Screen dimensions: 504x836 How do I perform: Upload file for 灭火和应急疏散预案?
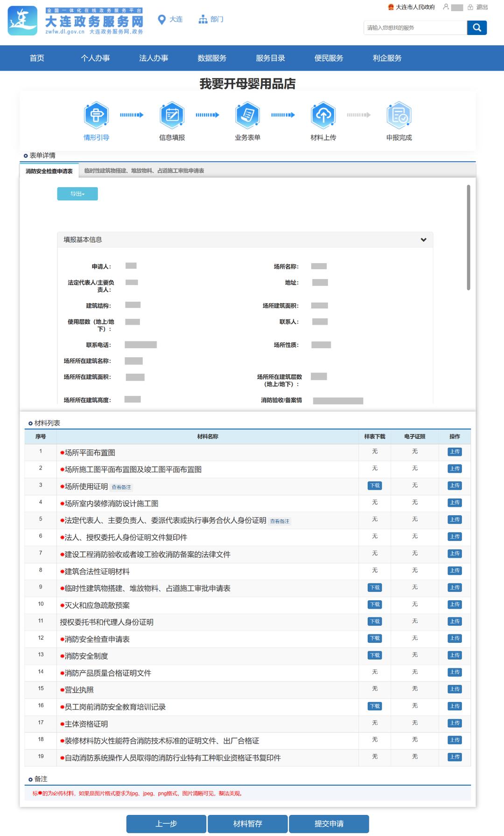455,604
